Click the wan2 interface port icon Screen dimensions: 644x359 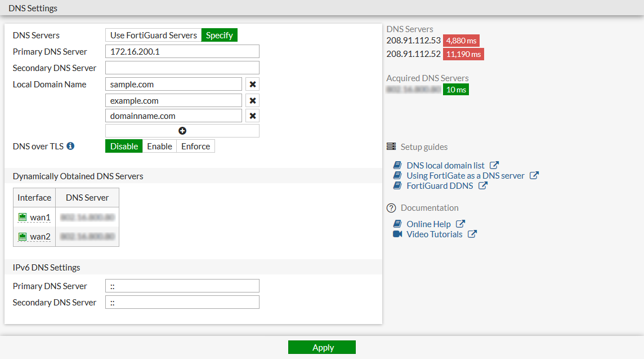[22, 237]
